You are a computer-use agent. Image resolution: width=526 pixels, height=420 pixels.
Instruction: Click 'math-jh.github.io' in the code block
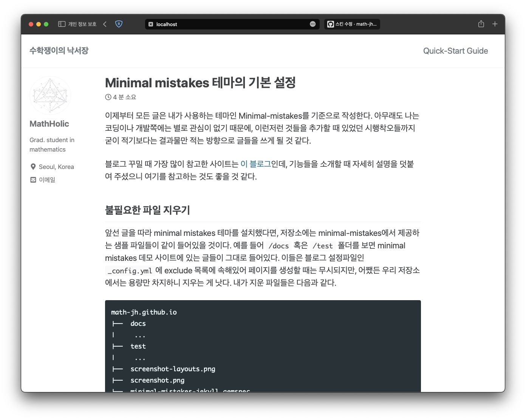coord(144,312)
